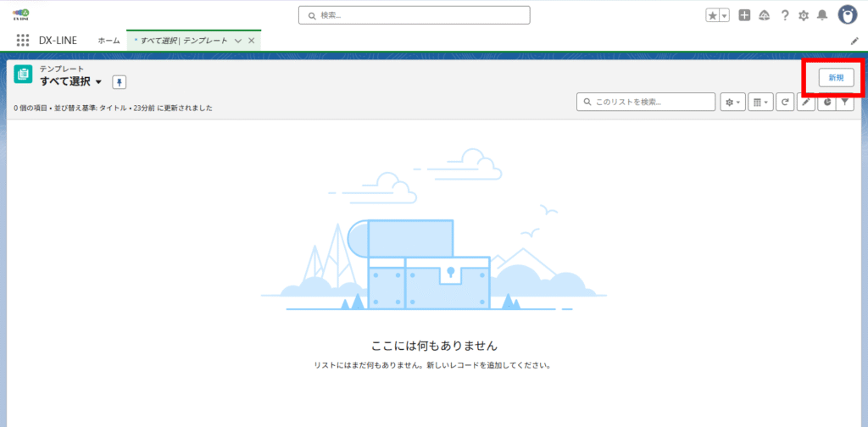The width and height of the screenshot is (868, 427).
Task: Open the help question mark icon
Action: point(785,15)
